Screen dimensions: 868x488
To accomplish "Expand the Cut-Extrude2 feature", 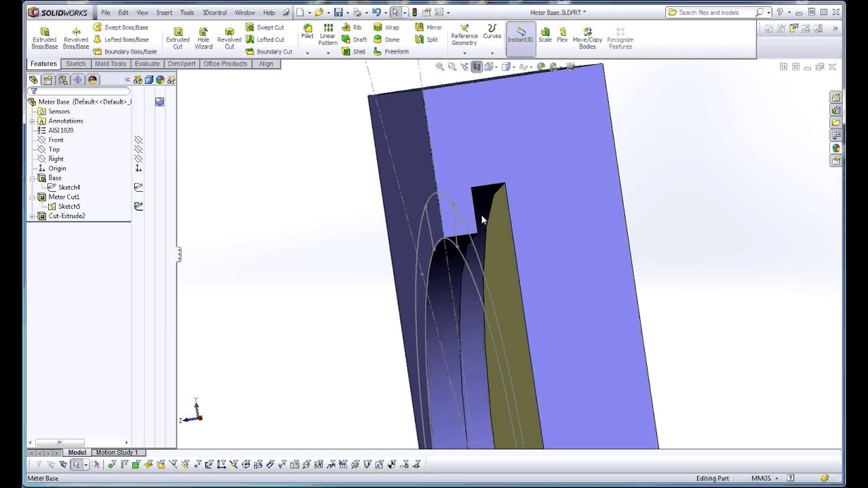I will pyautogui.click(x=32, y=216).
